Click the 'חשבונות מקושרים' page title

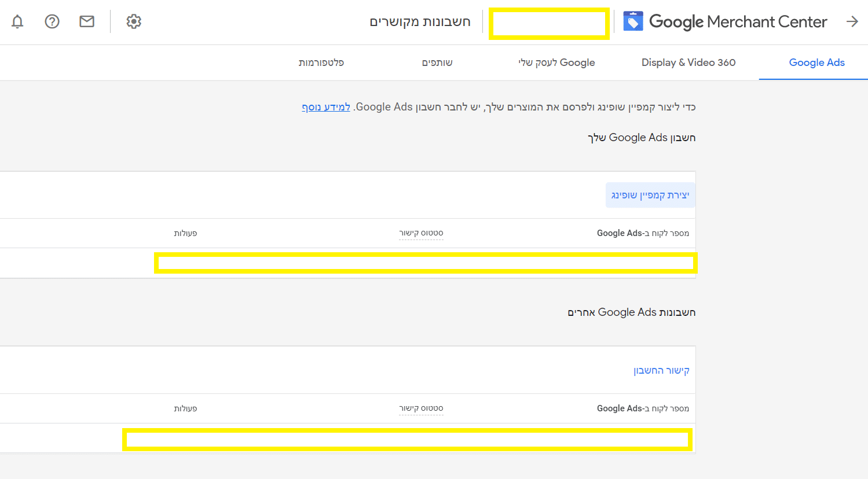pos(420,22)
